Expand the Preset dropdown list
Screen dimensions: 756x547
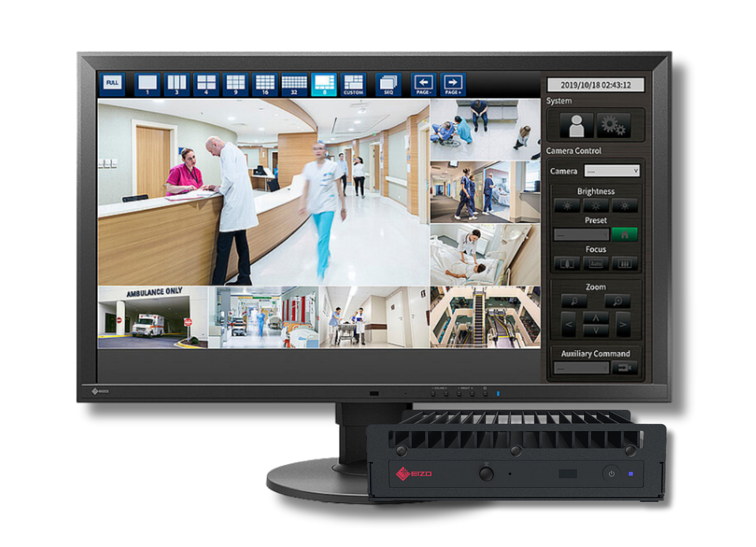pos(581,235)
